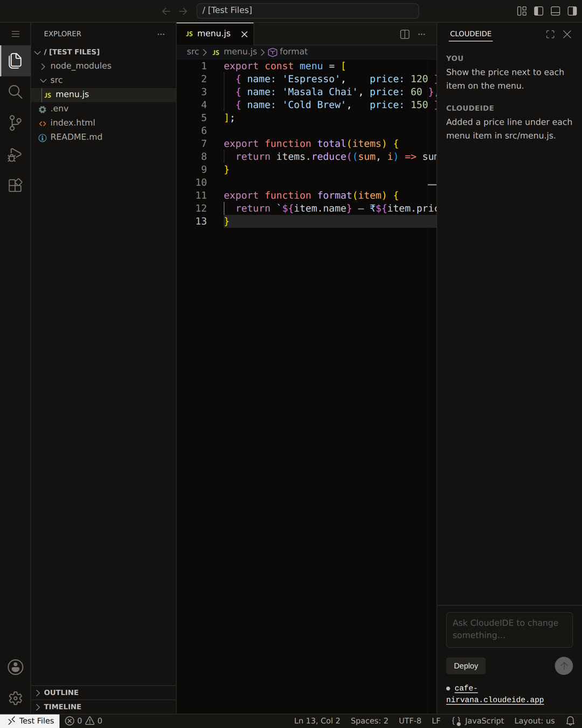582x728 pixels.
Task: Go back with the left arrow
Action: [166, 11]
